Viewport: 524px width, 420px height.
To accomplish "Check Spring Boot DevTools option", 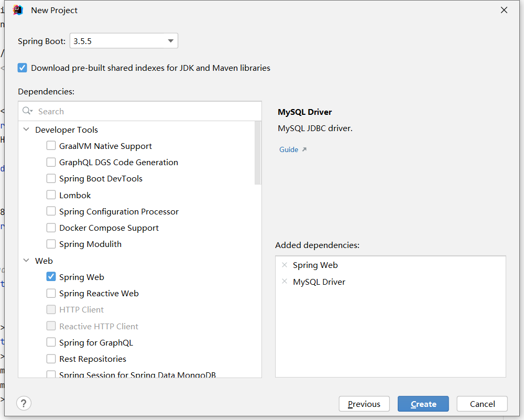I will pos(51,179).
